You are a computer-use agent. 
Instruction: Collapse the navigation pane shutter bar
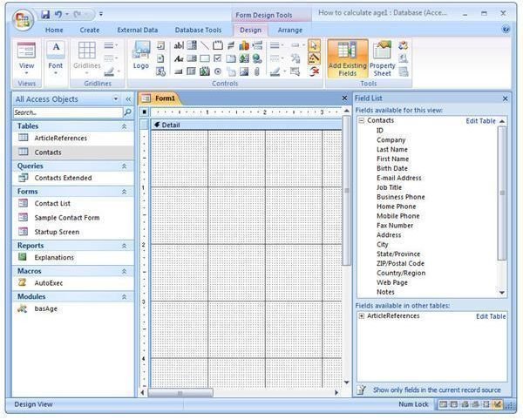coord(128,99)
